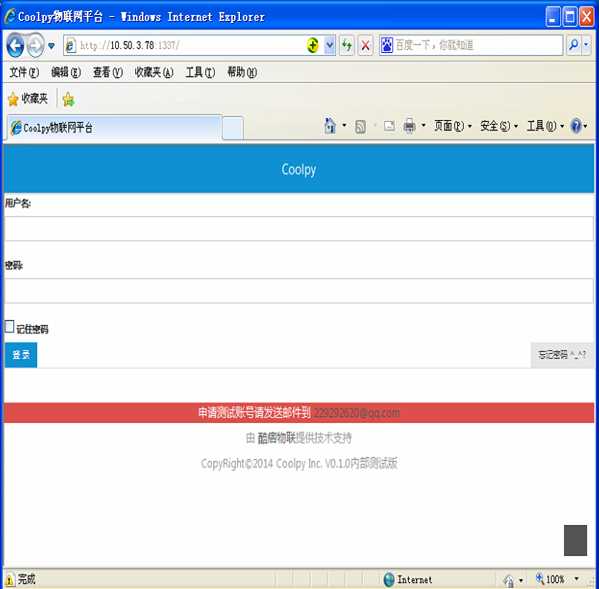Click the email address link in red banner
The width and height of the screenshot is (599, 589).
[357, 413]
